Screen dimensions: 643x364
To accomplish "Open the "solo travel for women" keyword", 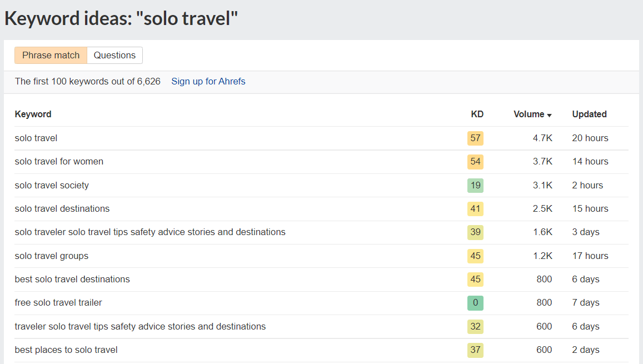I will [x=59, y=161].
